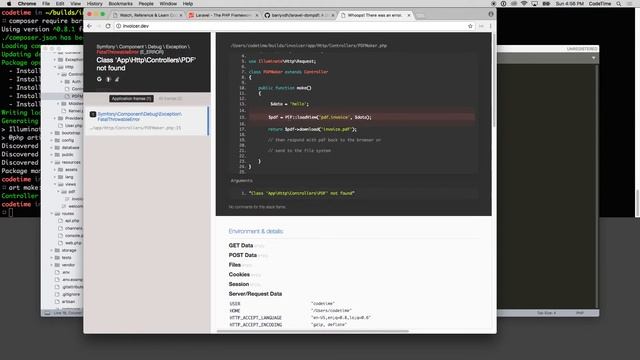Reload the invoicer.dev page

tap(108, 26)
